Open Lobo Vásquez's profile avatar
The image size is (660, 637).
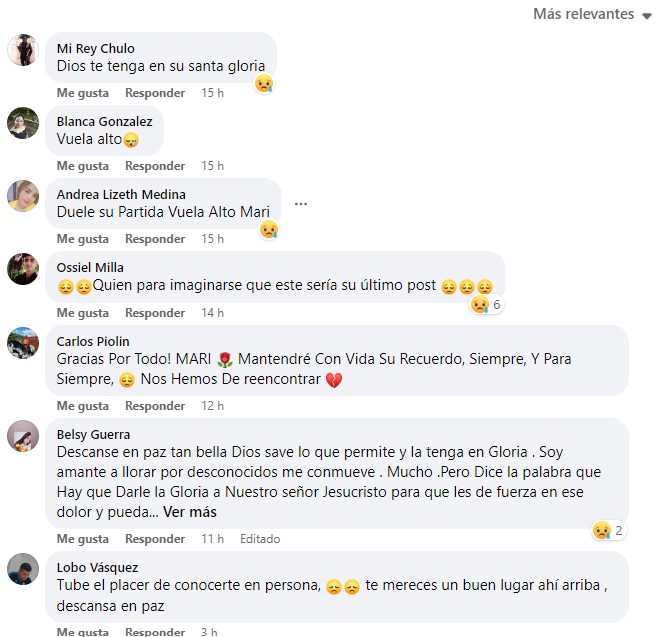23,569
